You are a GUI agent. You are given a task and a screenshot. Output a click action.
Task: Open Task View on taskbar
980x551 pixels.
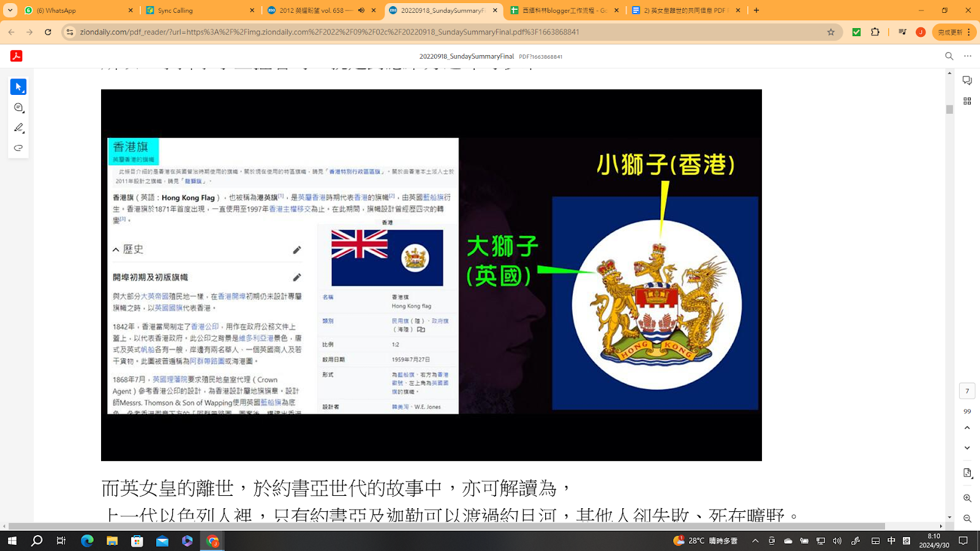(x=61, y=541)
